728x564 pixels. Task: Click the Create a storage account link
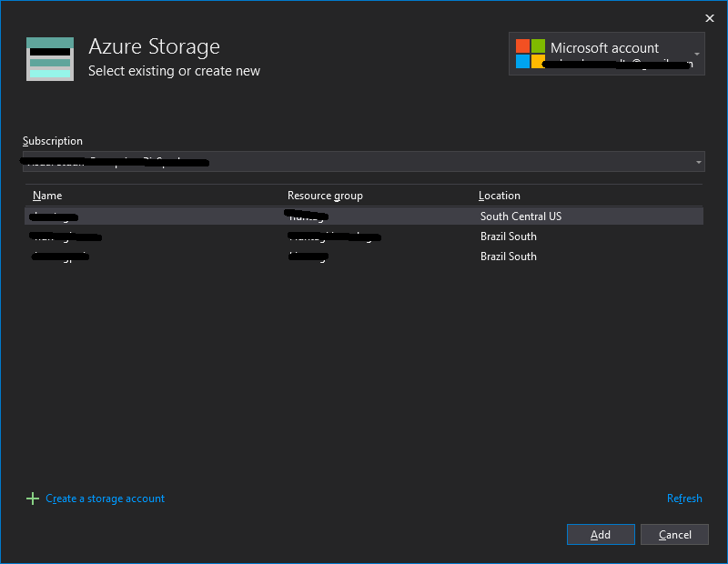pyautogui.click(x=105, y=499)
